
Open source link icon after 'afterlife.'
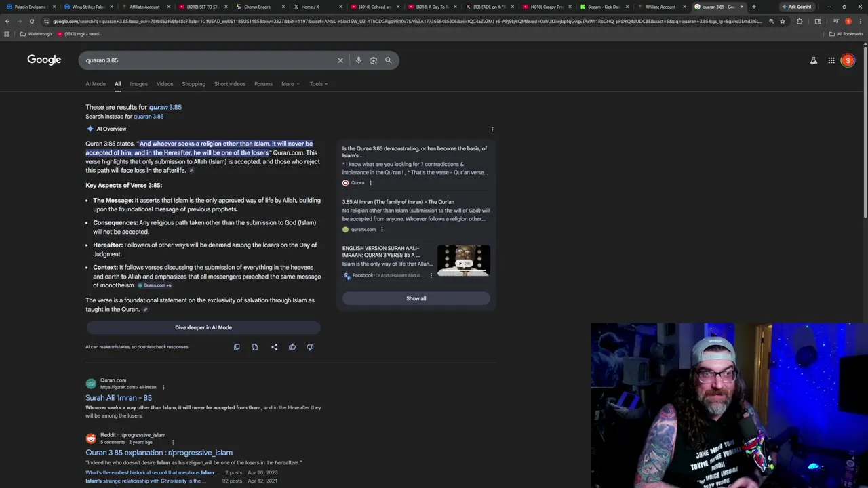[192, 171]
